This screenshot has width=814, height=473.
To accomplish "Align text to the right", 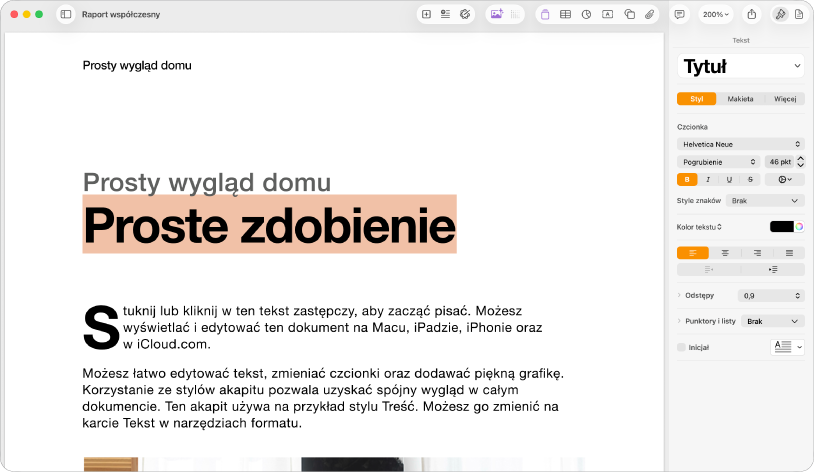I will pos(757,253).
